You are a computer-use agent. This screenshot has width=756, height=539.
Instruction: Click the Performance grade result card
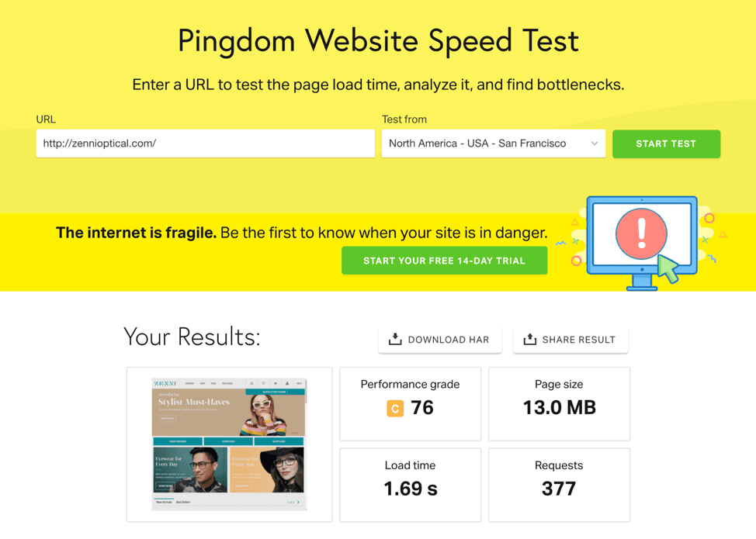(411, 403)
